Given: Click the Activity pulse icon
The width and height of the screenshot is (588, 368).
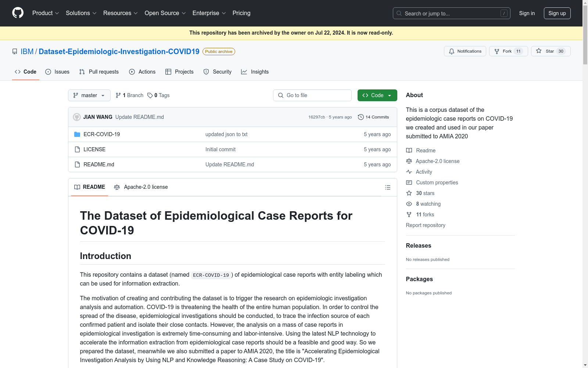Looking at the screenshot, I should click(x=409, y=172).
